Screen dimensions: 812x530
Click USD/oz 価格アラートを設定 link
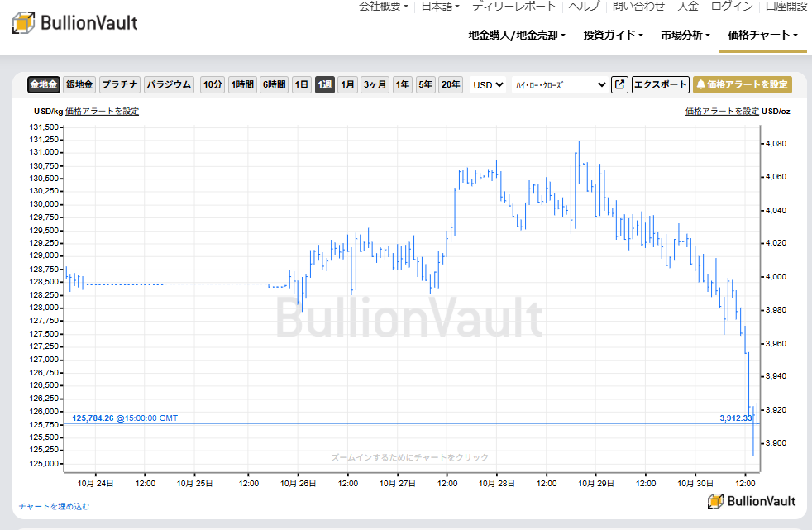pos(722,112)
